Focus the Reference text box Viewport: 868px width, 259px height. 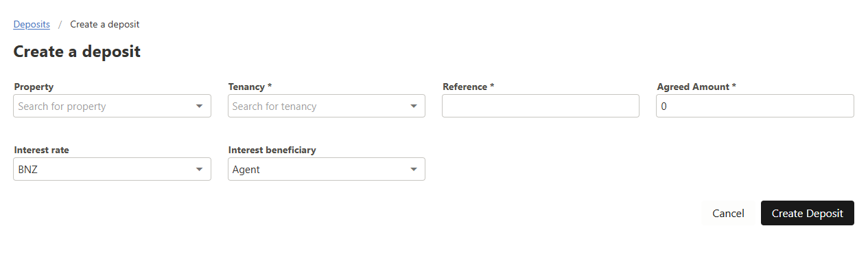pos(541,106)
